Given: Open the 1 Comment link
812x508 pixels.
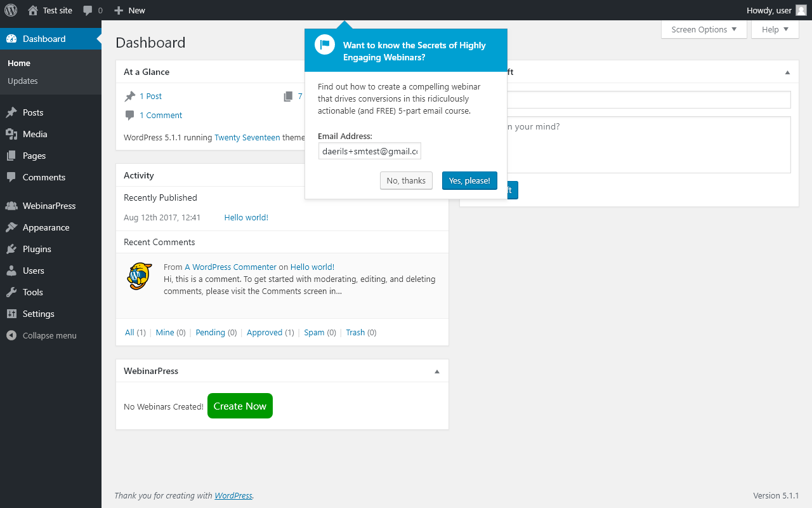Looking at the screenshot, I should 161,115.
